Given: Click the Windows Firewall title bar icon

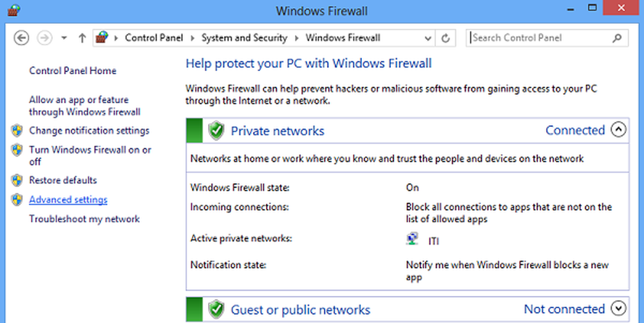Looking at the screenshot, I should (x=12, y=11).
